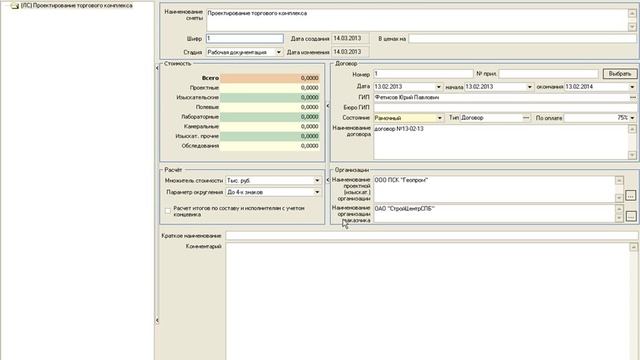Click into the Наименование сметы text field
The height and width of the screenshot is (360, 640).
click(417, 20)
